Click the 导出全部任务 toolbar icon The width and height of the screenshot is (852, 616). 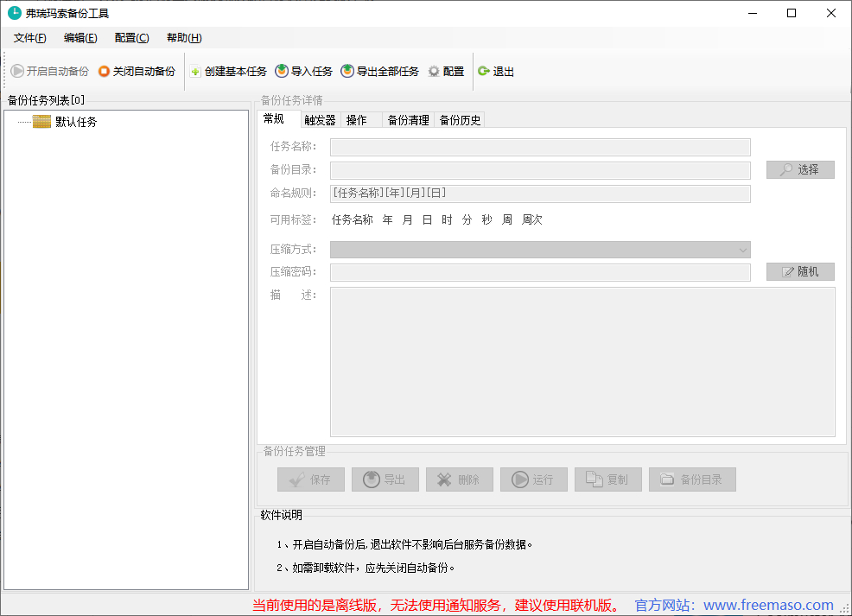(x=347, y=71)
